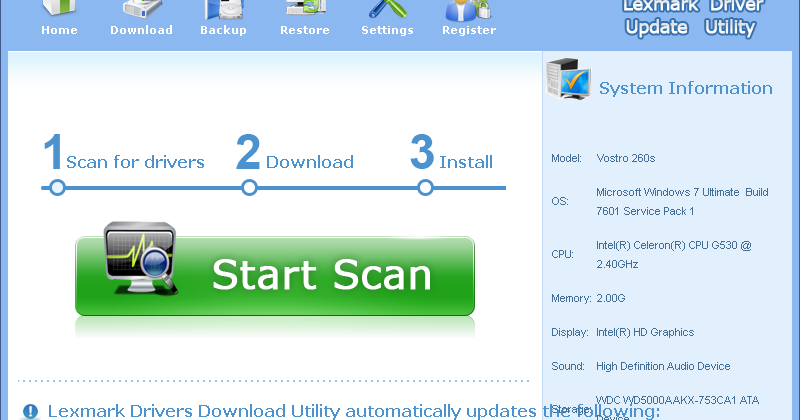Open the Settings tools icon
The height and width of the screenshot is (420, 800).
point(388,9)
